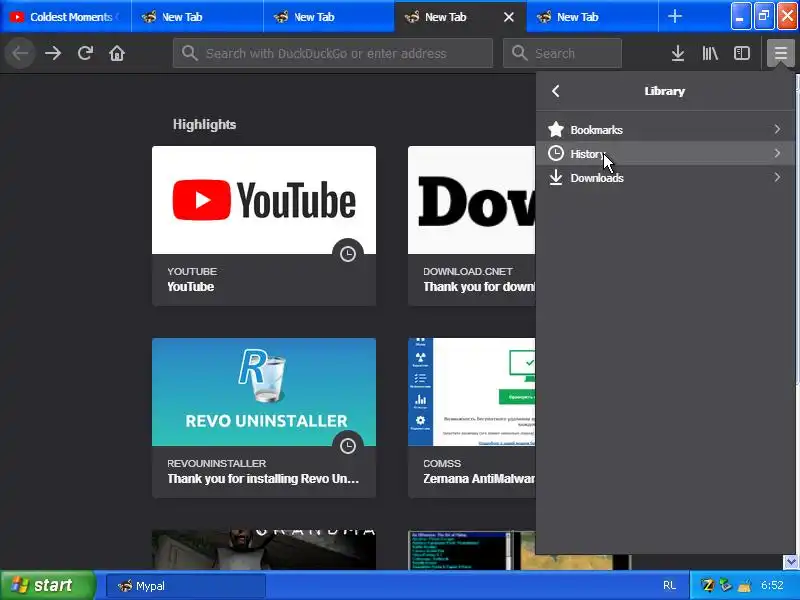This screenshot has width=800, height=600.
Task: Open the Downloads toolbar arrow icon
Action: click(678, 53)
